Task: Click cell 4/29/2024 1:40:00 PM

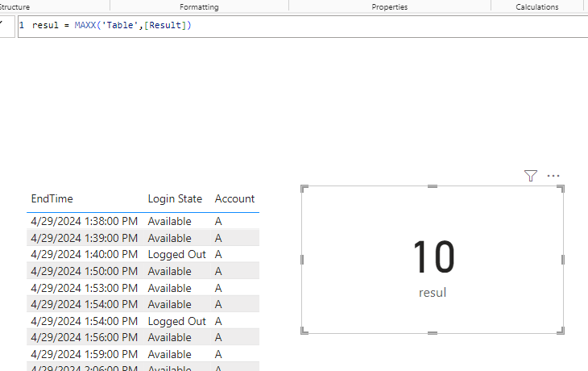Action: point(85,254)
